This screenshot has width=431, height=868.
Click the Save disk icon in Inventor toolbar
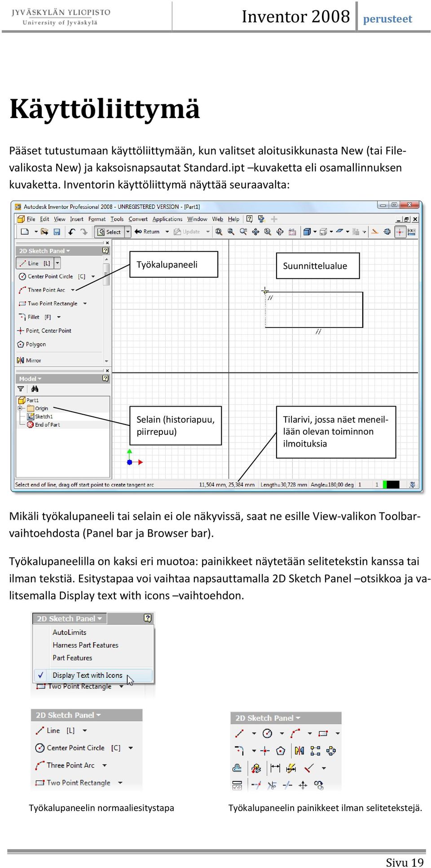(57, 232)
